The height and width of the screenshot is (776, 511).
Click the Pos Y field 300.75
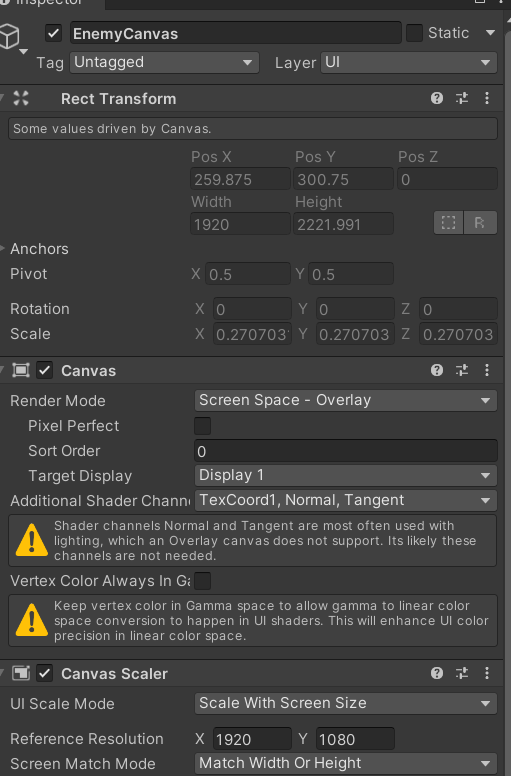click(343, 179)
